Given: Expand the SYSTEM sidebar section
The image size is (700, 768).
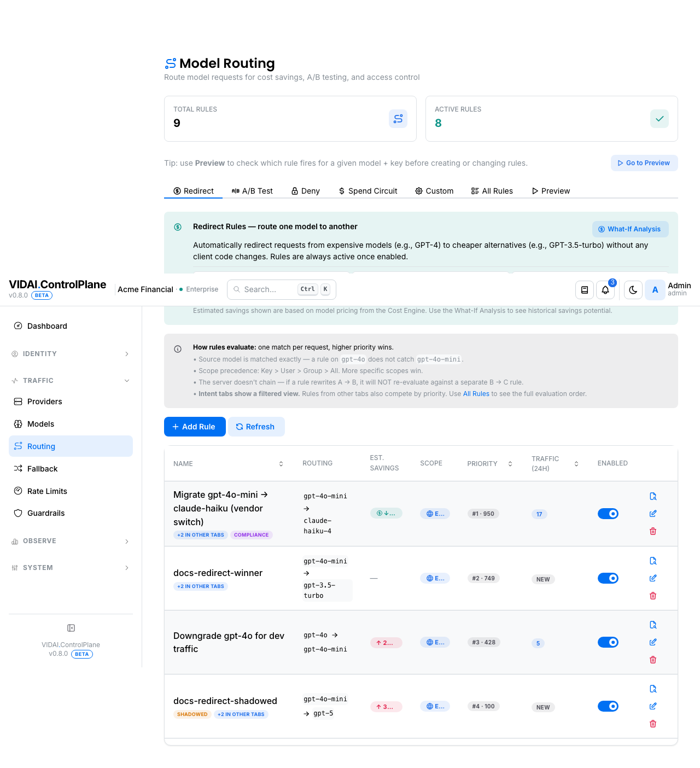Looking at the screenshot, I should pos(71,568).
